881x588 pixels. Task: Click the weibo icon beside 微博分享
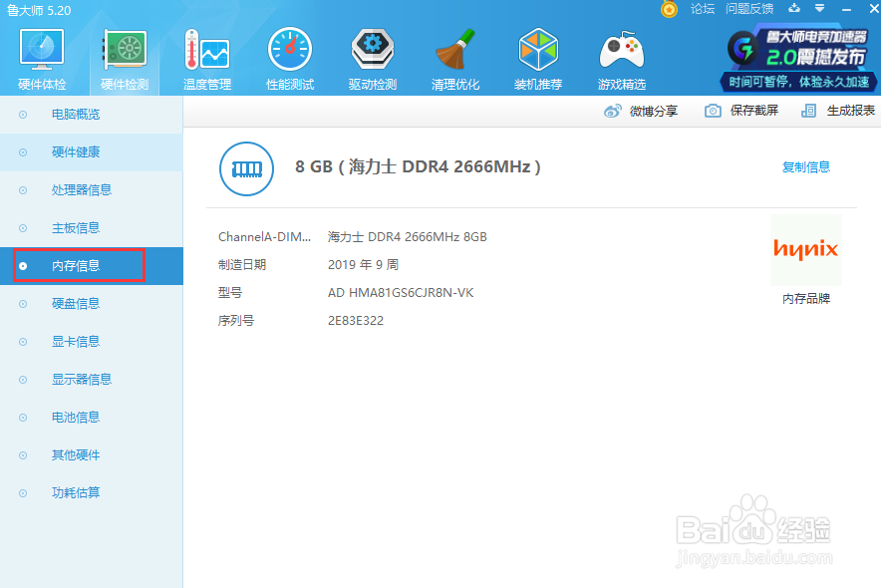(613, 112)
